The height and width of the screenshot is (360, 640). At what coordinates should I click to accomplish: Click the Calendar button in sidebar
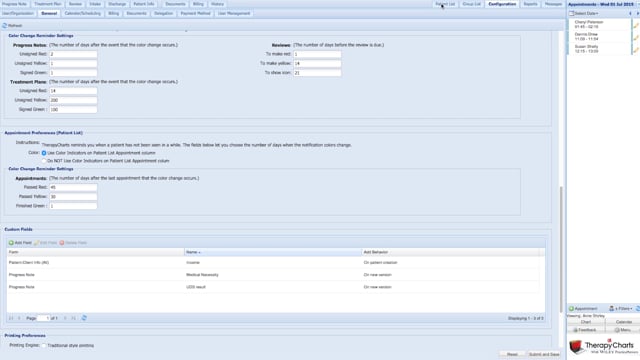click(623, 322)
